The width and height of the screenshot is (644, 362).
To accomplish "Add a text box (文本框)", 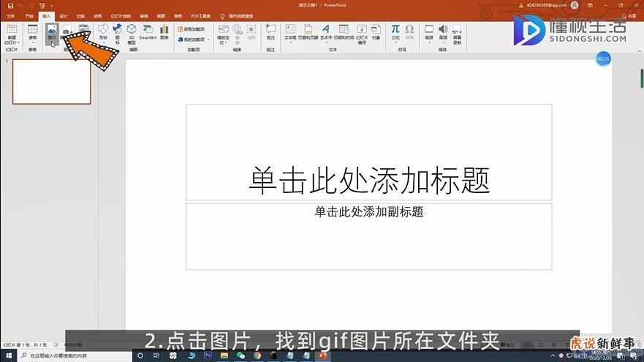I will coord(290,33).
